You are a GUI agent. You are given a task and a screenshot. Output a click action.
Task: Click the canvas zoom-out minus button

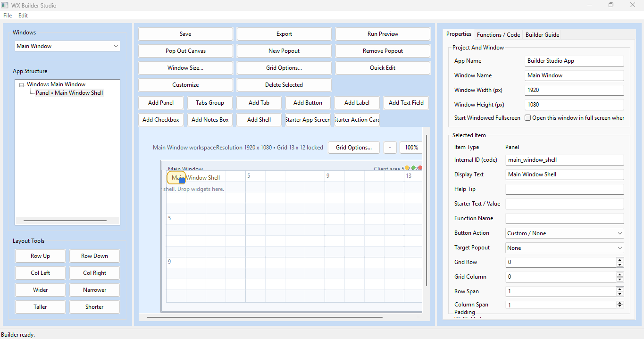coord(390,148)
